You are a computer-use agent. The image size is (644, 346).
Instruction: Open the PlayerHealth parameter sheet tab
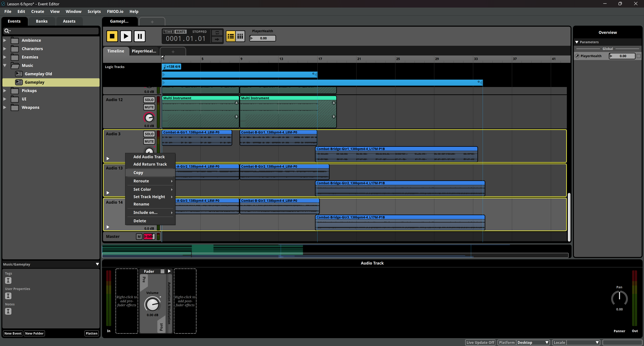[x=144, y=51]
